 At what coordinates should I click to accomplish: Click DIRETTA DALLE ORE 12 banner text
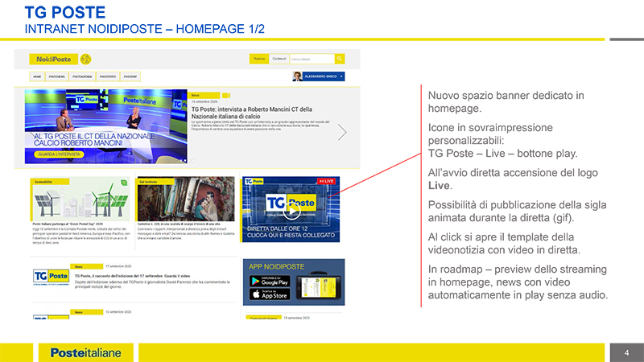[277, 228]
